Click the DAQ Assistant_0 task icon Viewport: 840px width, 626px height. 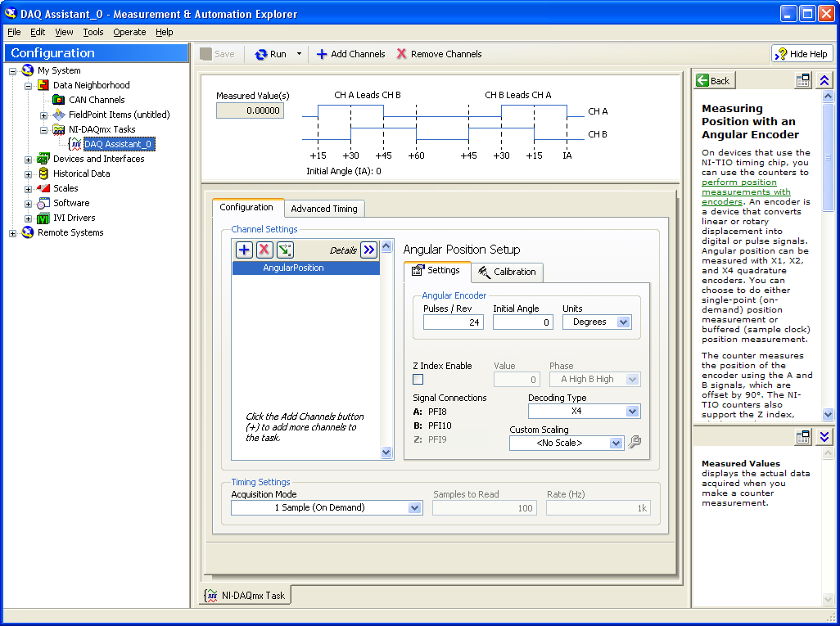[x=75, y=144]
